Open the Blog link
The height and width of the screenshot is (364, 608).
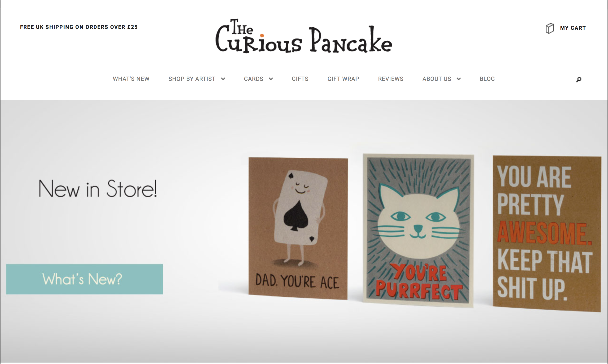[487, 79]
